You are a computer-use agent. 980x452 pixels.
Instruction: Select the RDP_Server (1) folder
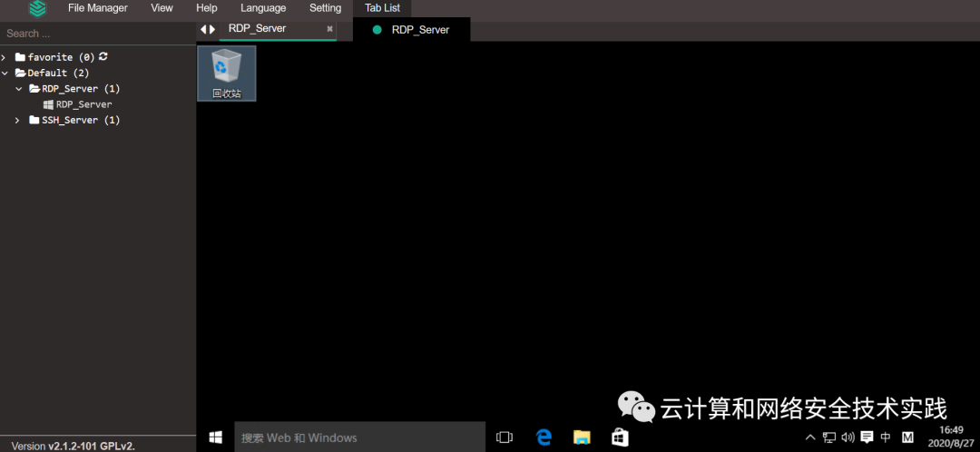pos(75,89)
